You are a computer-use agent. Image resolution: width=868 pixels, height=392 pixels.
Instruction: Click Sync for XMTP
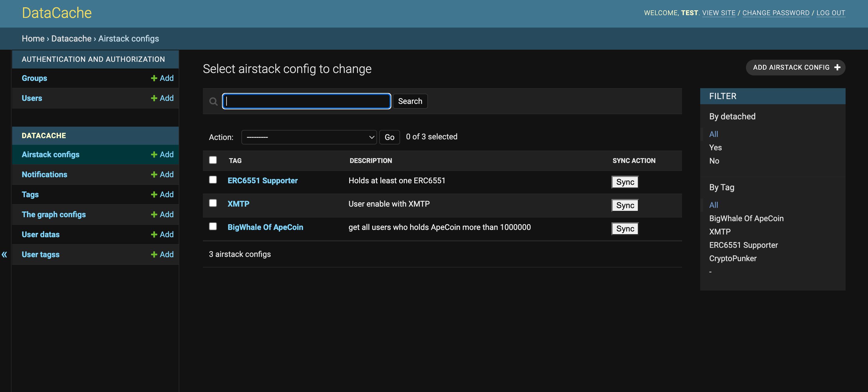click(625, 205)
